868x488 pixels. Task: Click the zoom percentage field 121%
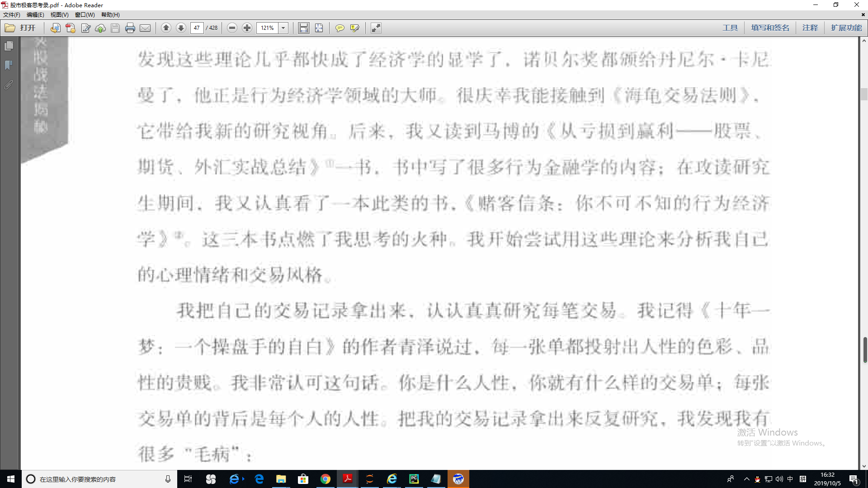[267, 28]
